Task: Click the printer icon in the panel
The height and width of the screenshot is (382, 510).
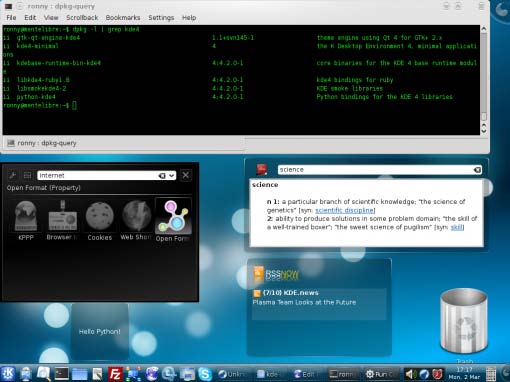Action: 187,374
